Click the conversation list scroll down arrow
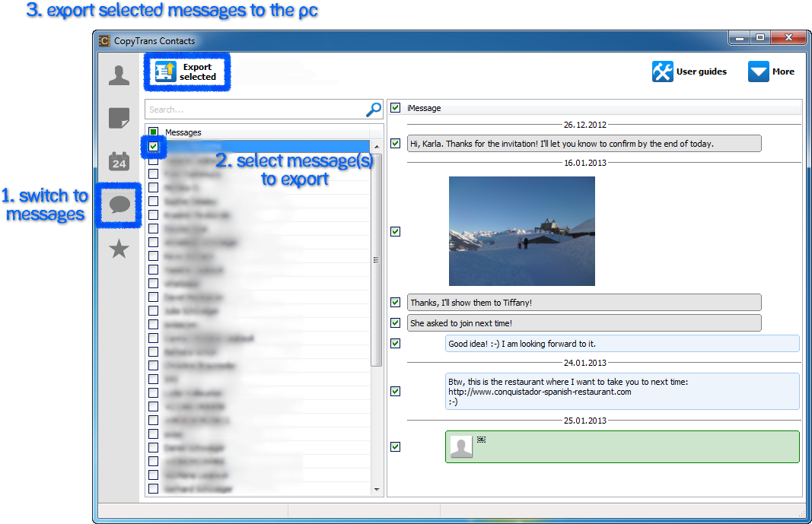 point(377,489)
